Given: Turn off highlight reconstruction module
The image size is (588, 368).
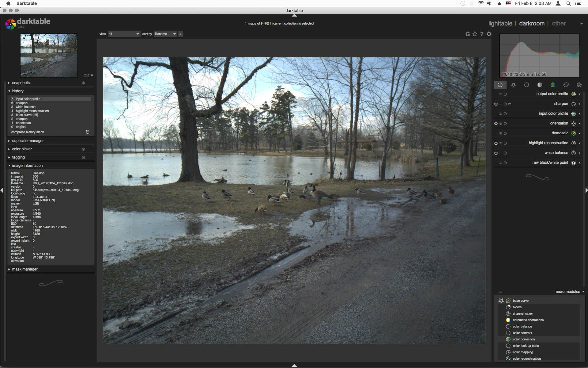Looking at the screenshot, I should pos(496,143).
